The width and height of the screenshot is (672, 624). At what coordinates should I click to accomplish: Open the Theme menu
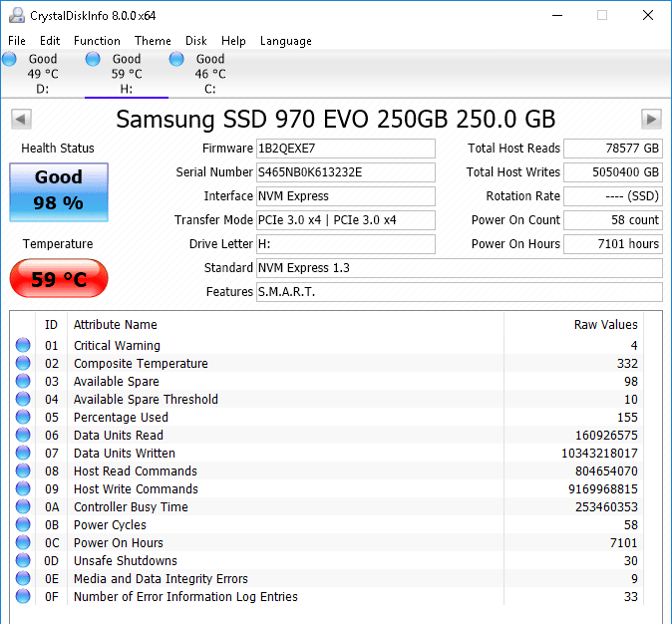153,41
